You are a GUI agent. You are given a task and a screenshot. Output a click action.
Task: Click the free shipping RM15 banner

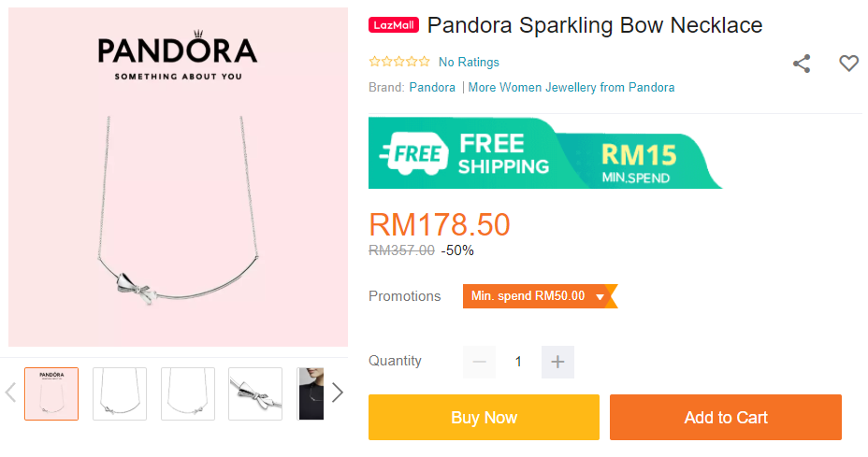(x=545, y=153)
